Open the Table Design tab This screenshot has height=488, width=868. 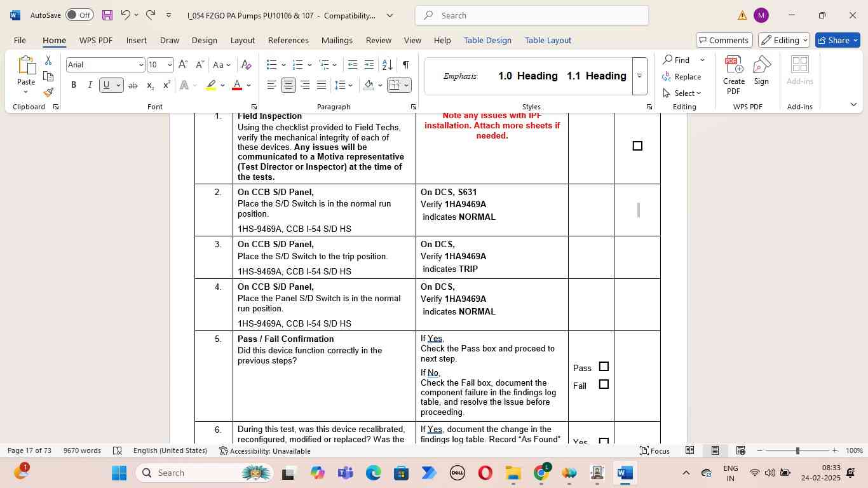click(487, 40)
